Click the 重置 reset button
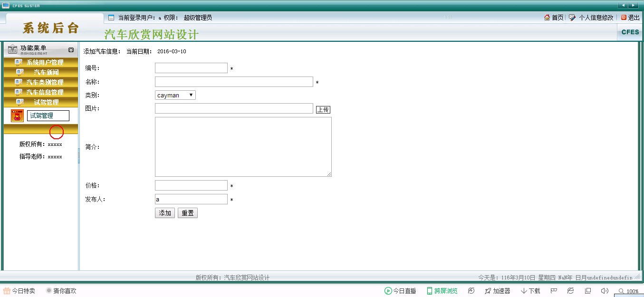 188,213
